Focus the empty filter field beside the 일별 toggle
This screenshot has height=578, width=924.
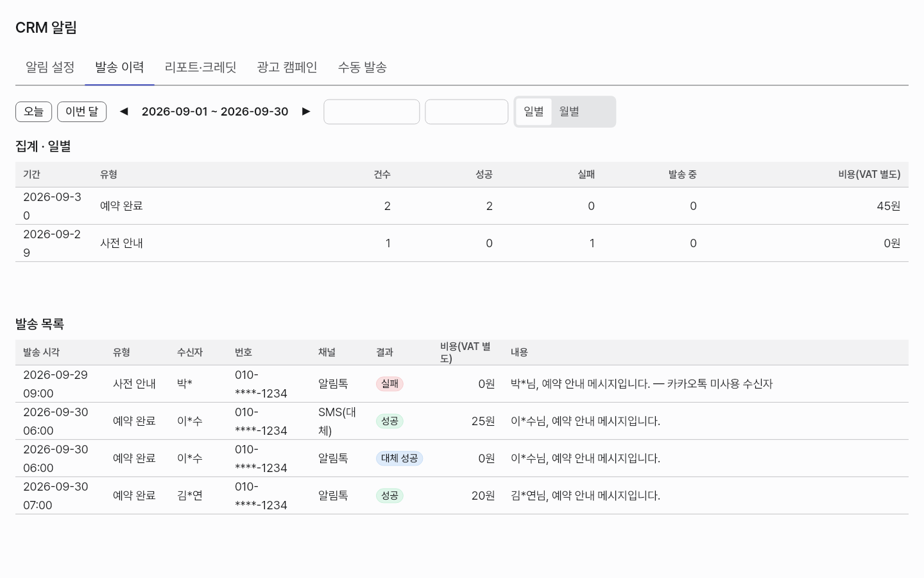(466, 112)
